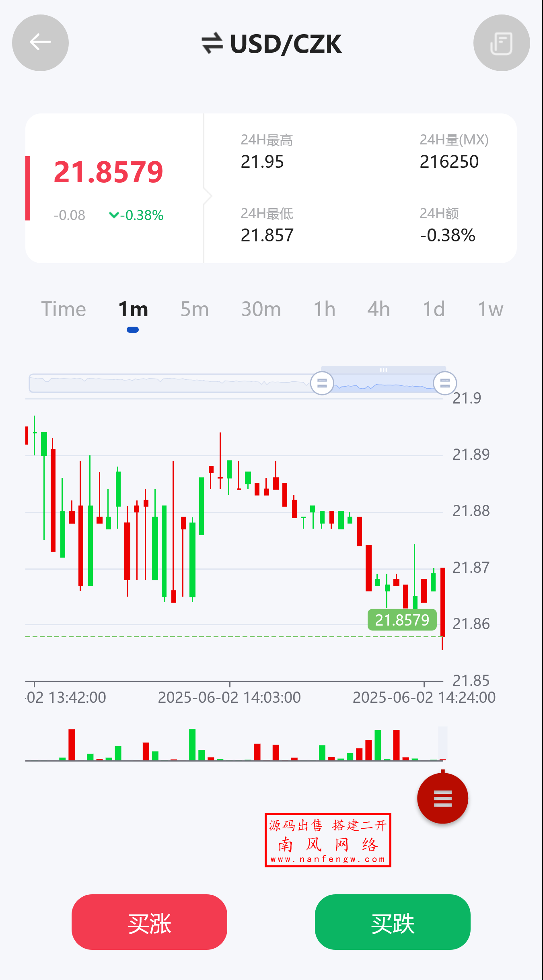The width and height of the screenshot is (543, 980).
Task: Click the green -0.38% change indicator
Action: click(136, 215)
